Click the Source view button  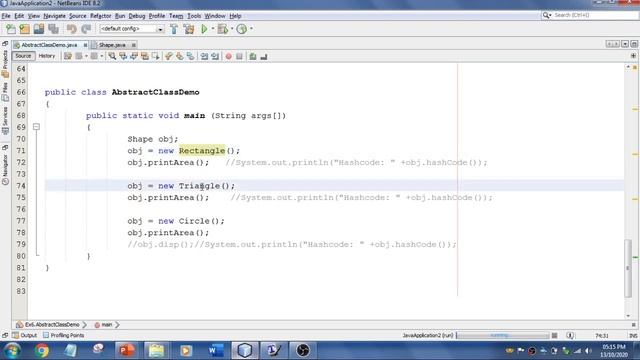coord(23,56)
